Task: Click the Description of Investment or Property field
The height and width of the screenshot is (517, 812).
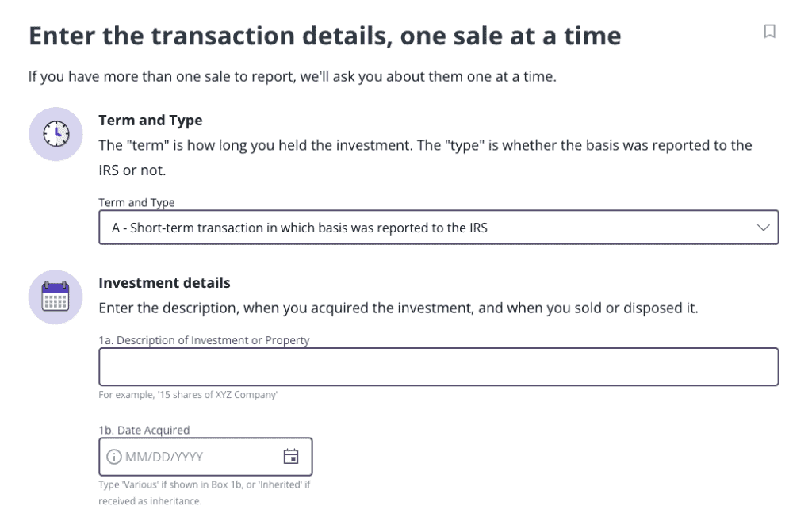Action: pyautogui.click(x=439, y=366)
